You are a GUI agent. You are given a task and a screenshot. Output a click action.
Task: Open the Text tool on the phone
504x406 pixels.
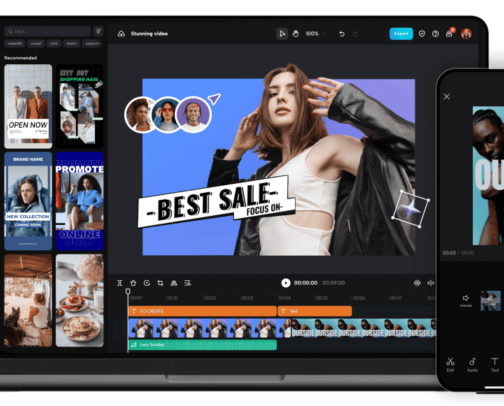point(495,364)
